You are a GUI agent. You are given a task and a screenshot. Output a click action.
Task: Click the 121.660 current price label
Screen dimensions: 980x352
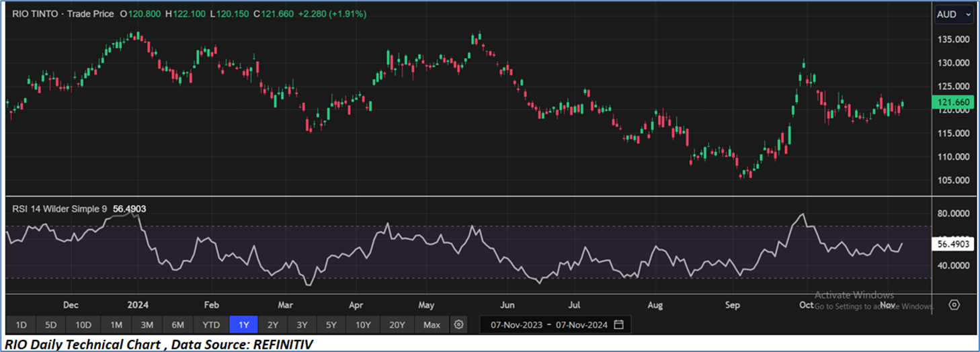[952, 102]
